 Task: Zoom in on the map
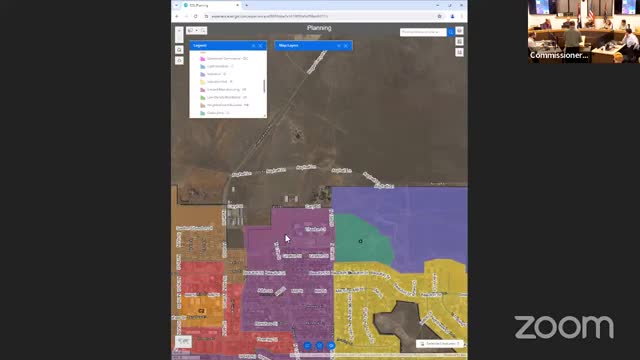point(179,31)
